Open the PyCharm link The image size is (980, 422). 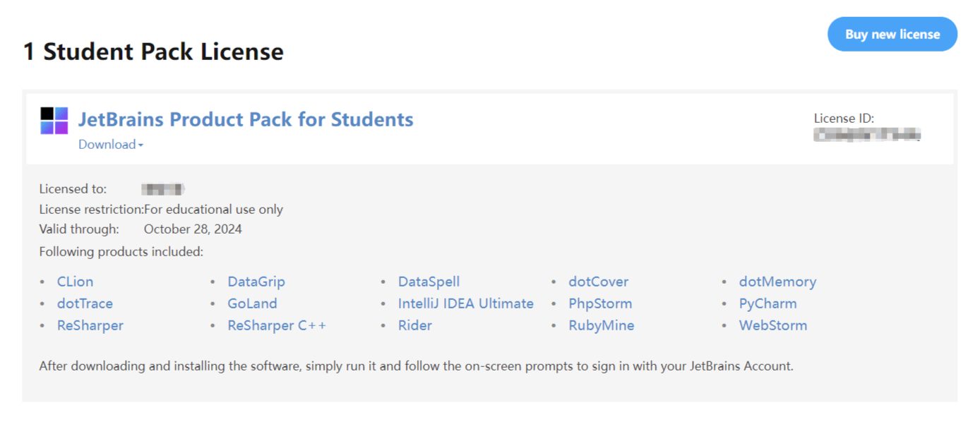768,303
